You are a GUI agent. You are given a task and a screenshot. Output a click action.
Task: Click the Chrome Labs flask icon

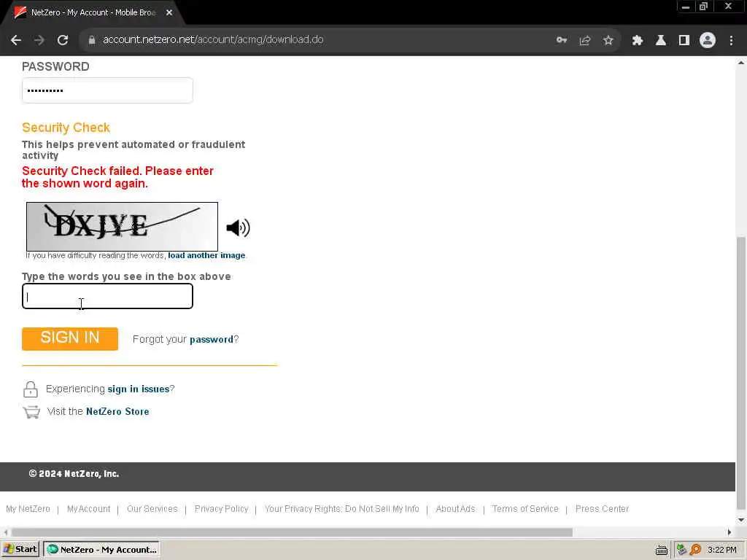tap(661, 40)
